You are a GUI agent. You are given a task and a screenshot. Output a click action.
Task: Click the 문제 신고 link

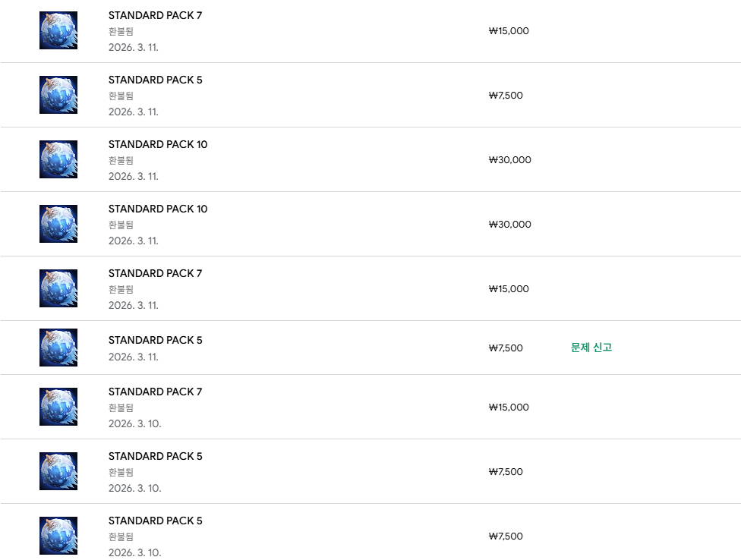(591, 348)
